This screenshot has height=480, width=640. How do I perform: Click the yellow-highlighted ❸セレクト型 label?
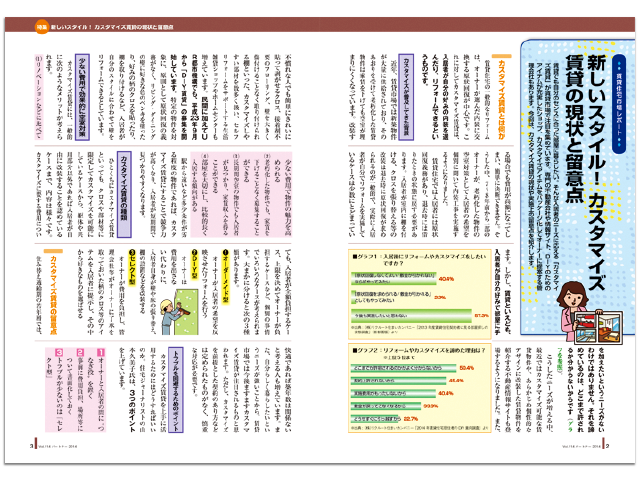point(132,268)
